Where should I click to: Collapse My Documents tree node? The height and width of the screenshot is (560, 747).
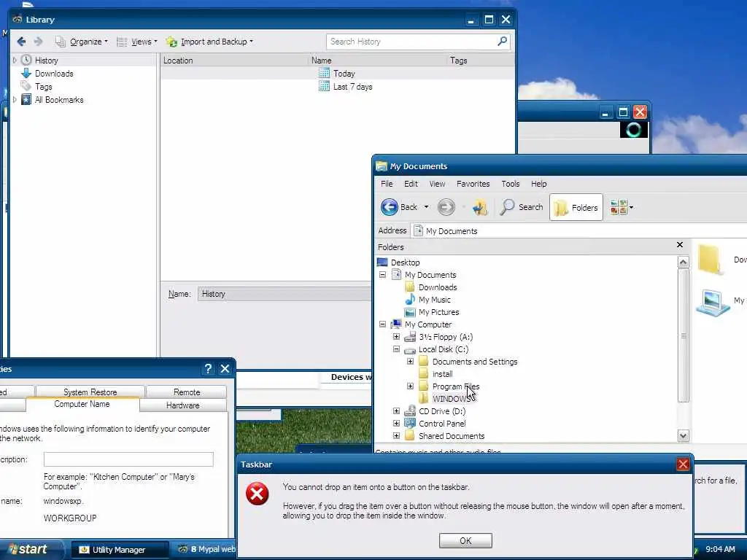pos(382,275)
